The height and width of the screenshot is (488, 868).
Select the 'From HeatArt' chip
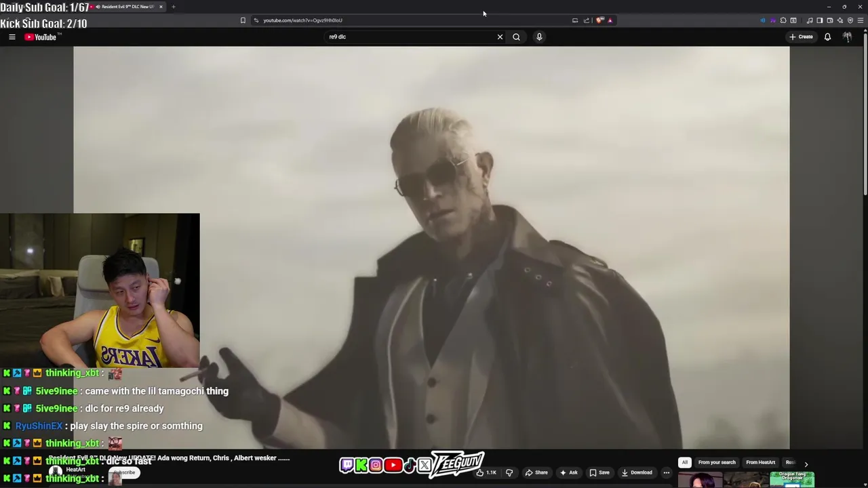tap(760, 462)
